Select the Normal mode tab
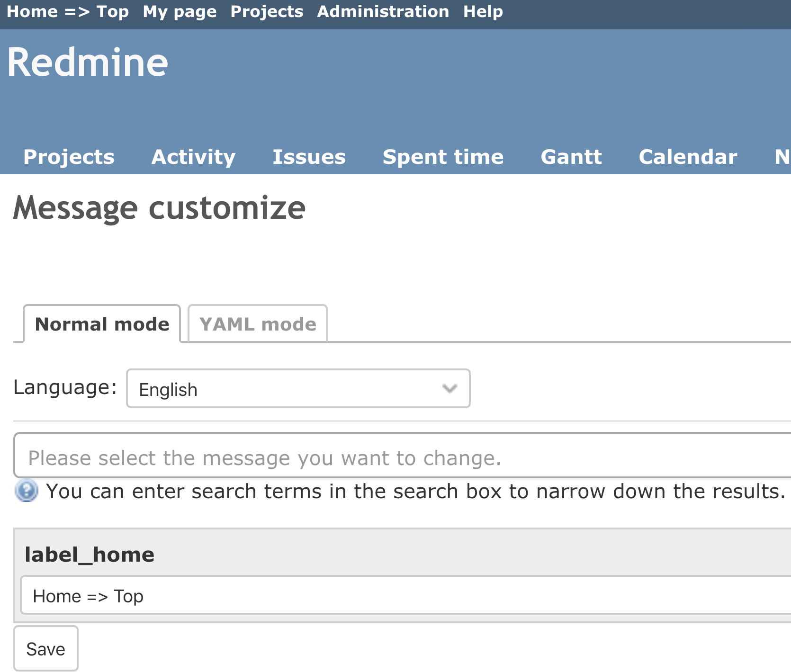This screenshot has width=791, height=672. point(102,324)
